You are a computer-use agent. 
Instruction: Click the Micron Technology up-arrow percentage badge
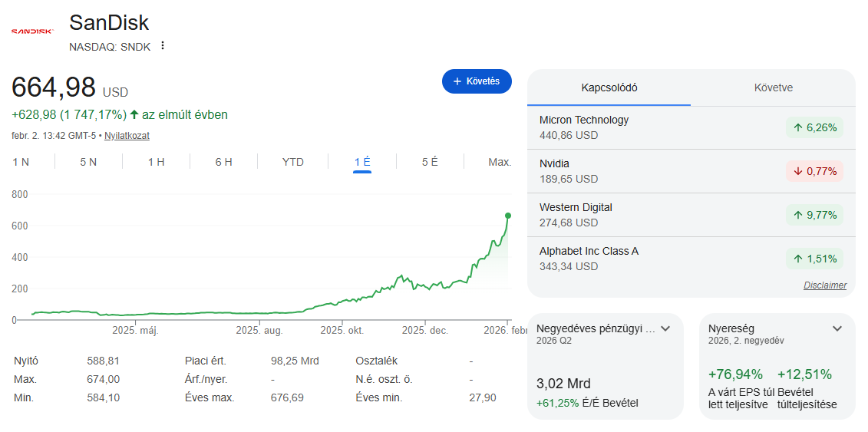(814, 127)
